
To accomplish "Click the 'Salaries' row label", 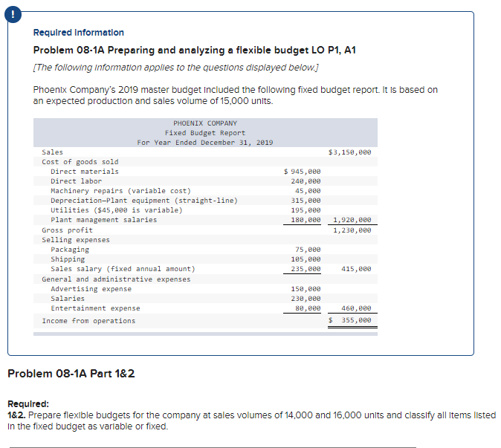I will point(68,299).
